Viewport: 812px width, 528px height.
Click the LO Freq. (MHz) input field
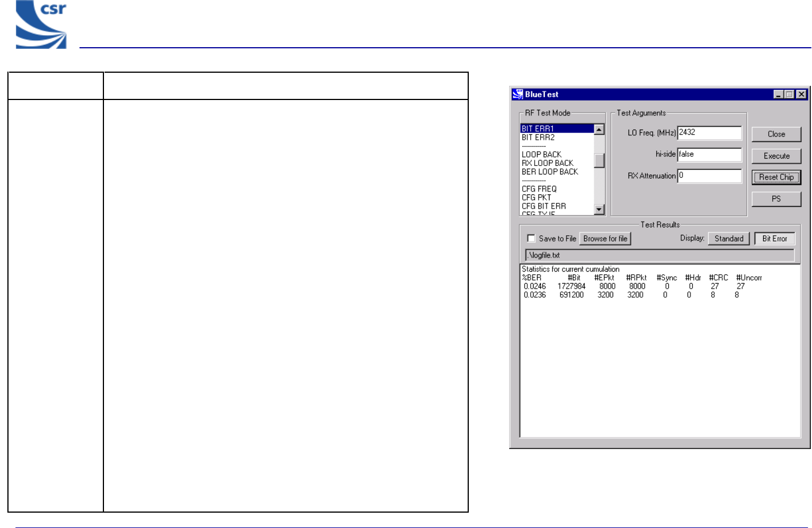click(710, 133)
